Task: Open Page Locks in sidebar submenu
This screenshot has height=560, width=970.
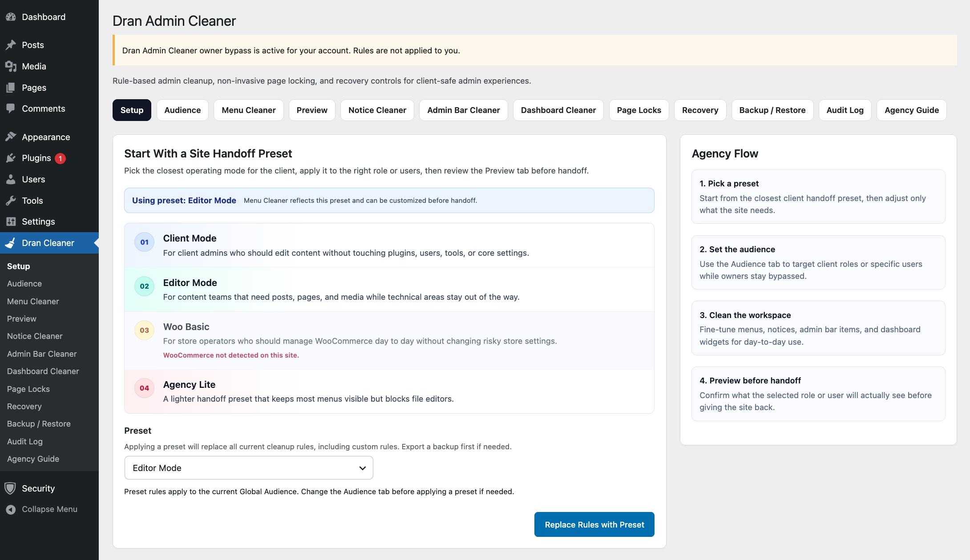Action: 28,389
